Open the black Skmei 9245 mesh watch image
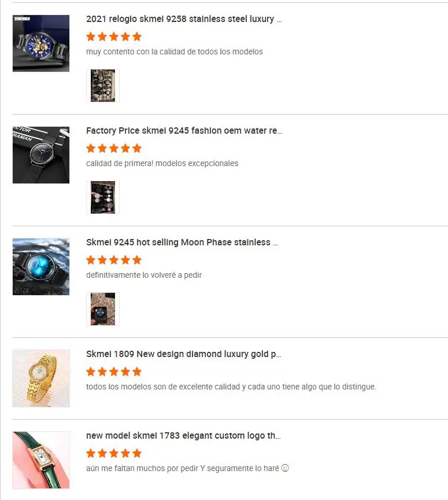 [x=41, y=155]
